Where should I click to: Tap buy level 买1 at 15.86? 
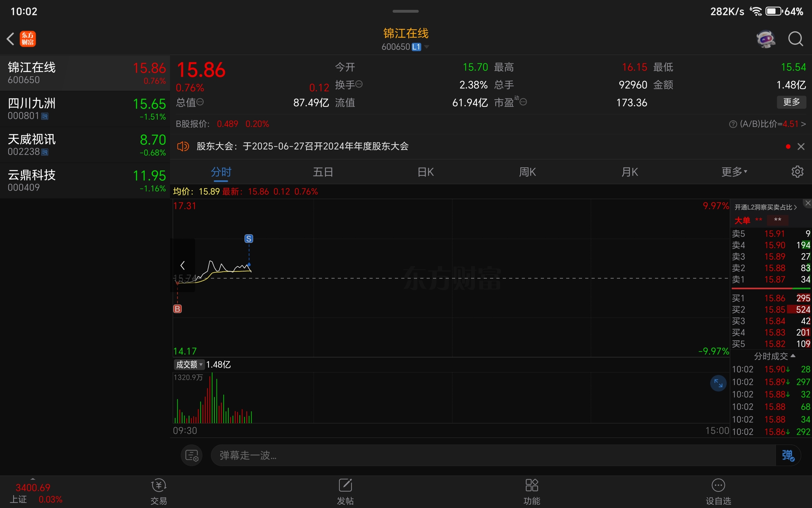(x=771, y=298)
